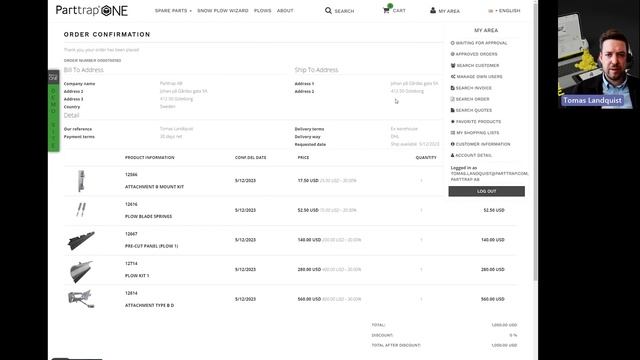Click product name Plow Blade Springs

coord(148,216)
